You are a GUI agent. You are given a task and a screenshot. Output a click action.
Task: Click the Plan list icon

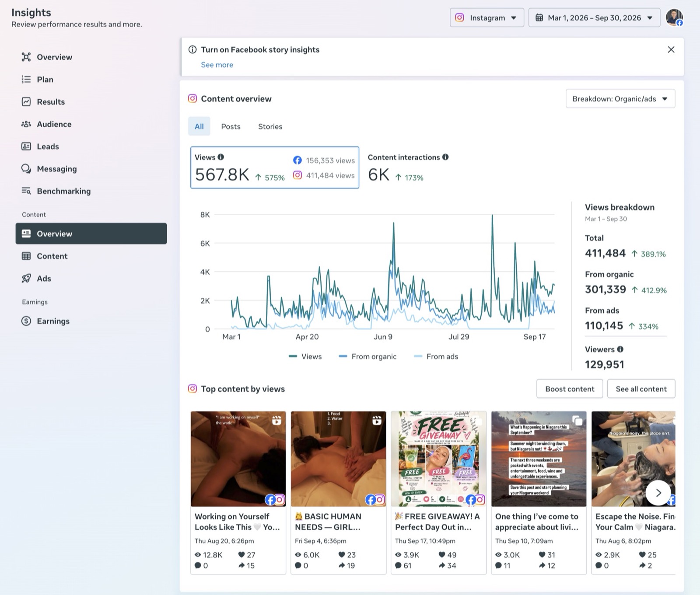pyautogui.click(x=26, y=79)
